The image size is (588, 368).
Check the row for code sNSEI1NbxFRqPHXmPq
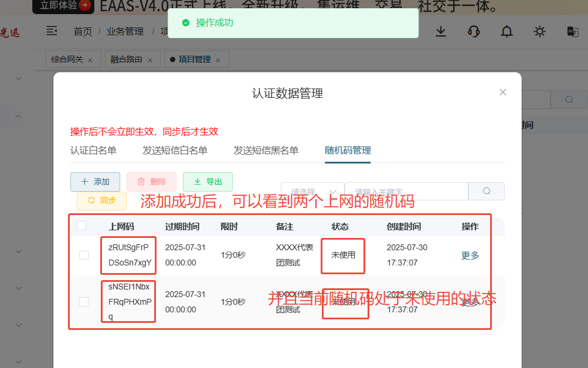click(x=84, y=302)
